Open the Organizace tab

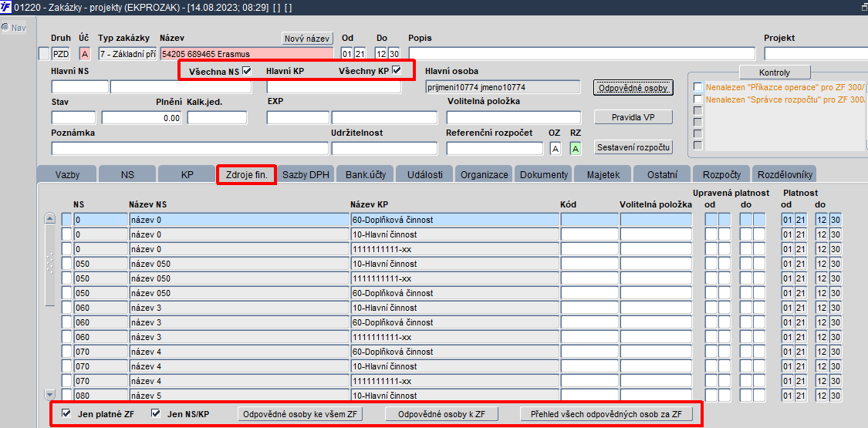click(485, 174)
